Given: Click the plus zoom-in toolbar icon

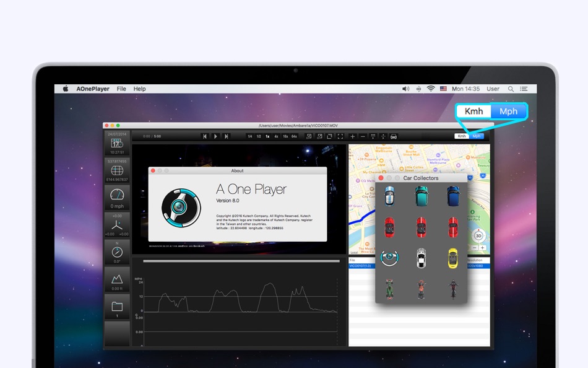Looking at the screenshot, I should [353, 136].
